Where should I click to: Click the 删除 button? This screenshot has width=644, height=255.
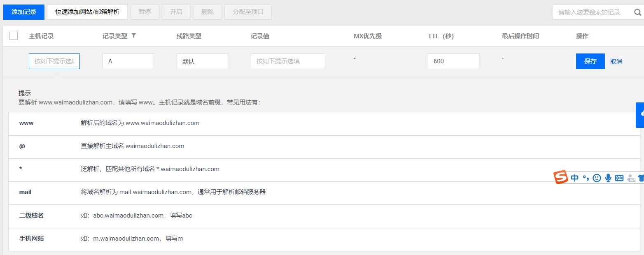click(208, 12)
